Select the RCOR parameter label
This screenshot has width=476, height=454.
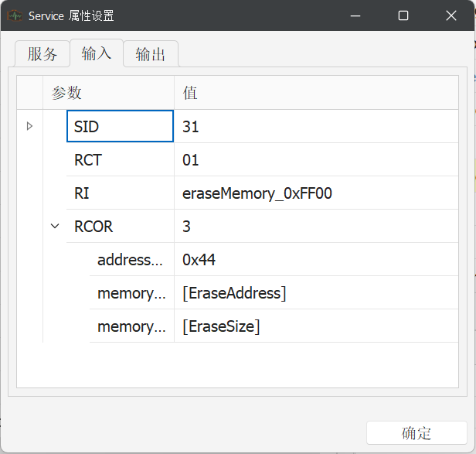click(93, 227)
